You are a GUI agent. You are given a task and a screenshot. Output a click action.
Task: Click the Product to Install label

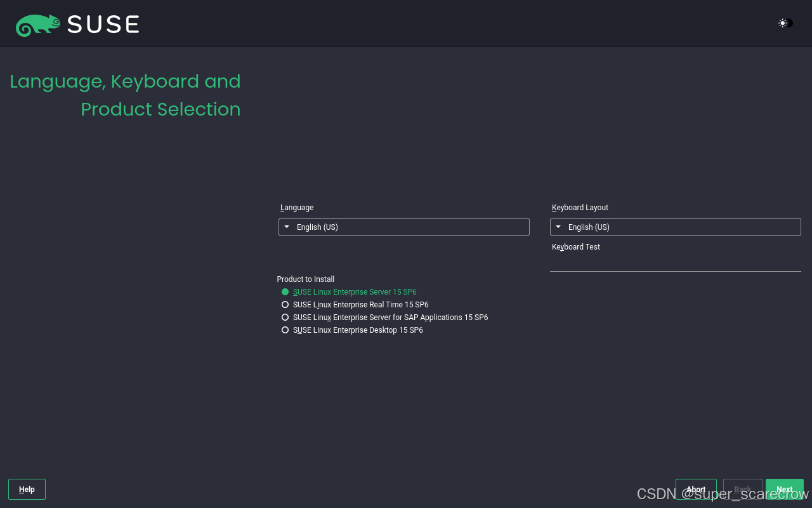click(x=306, y=279)
